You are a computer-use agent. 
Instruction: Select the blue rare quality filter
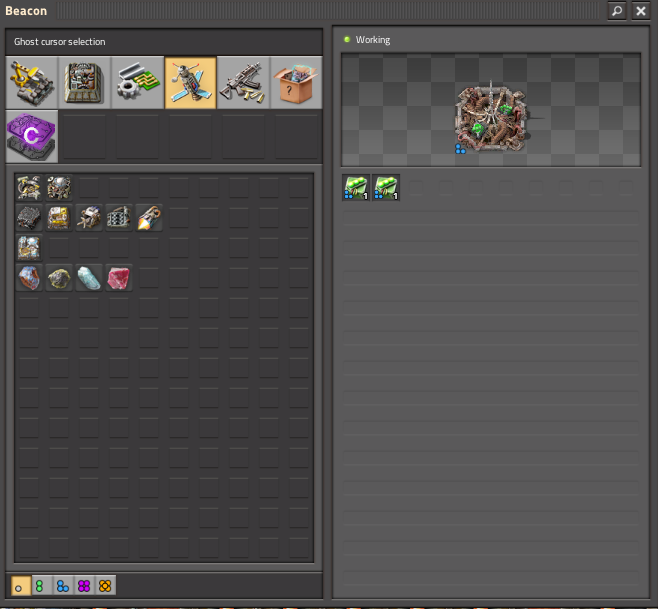point(63,586)
